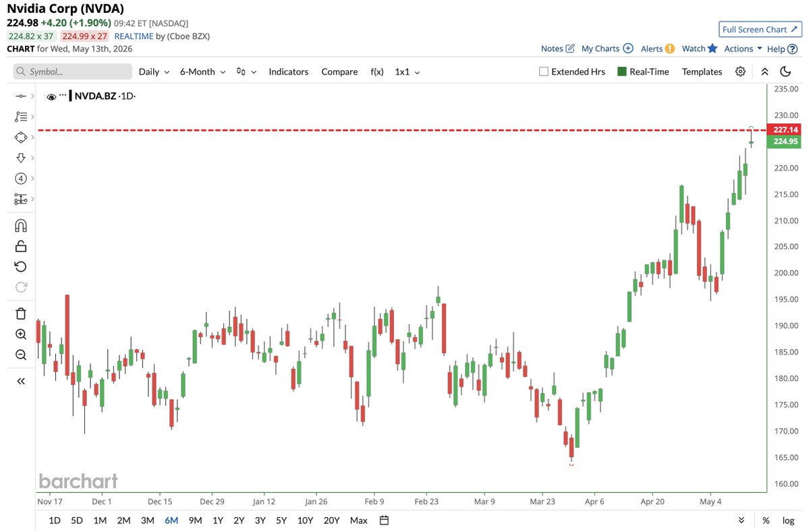809x532 pixels.
Task: Open the Actions dropdown menu
Action: (x=743, y=49)
